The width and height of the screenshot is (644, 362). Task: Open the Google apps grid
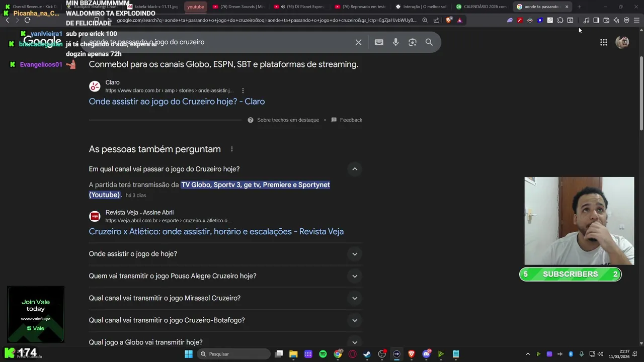(x=604, y=42)
